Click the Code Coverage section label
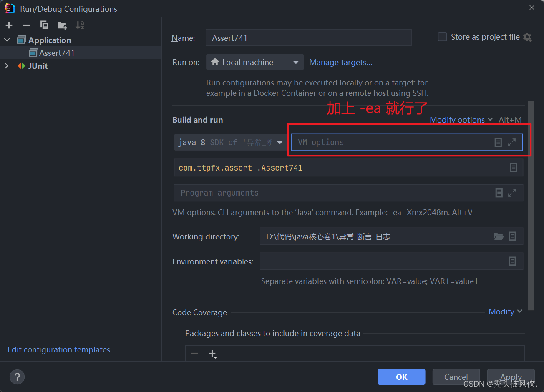The width and height of the screenshot is (544, 392). coord(200,312)
